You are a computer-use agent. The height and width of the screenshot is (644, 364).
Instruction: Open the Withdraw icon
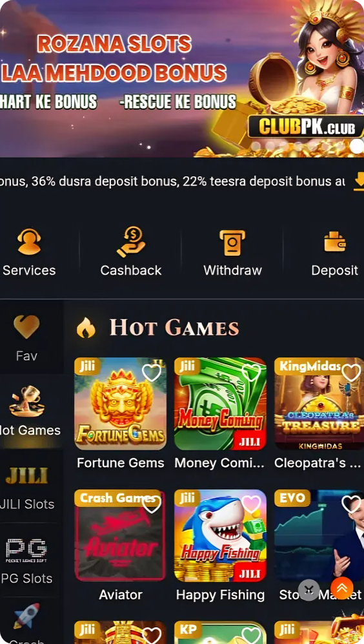tap(232, 243)
